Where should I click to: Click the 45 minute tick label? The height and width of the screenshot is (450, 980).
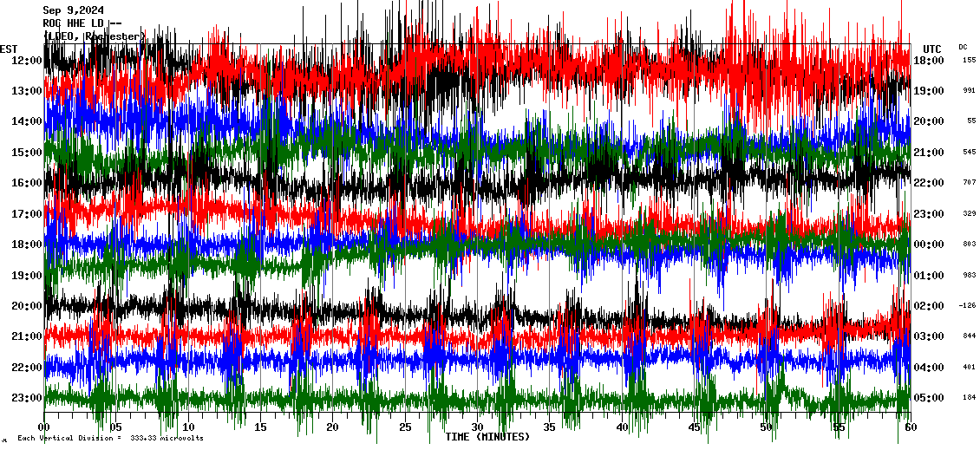point(694,427)
